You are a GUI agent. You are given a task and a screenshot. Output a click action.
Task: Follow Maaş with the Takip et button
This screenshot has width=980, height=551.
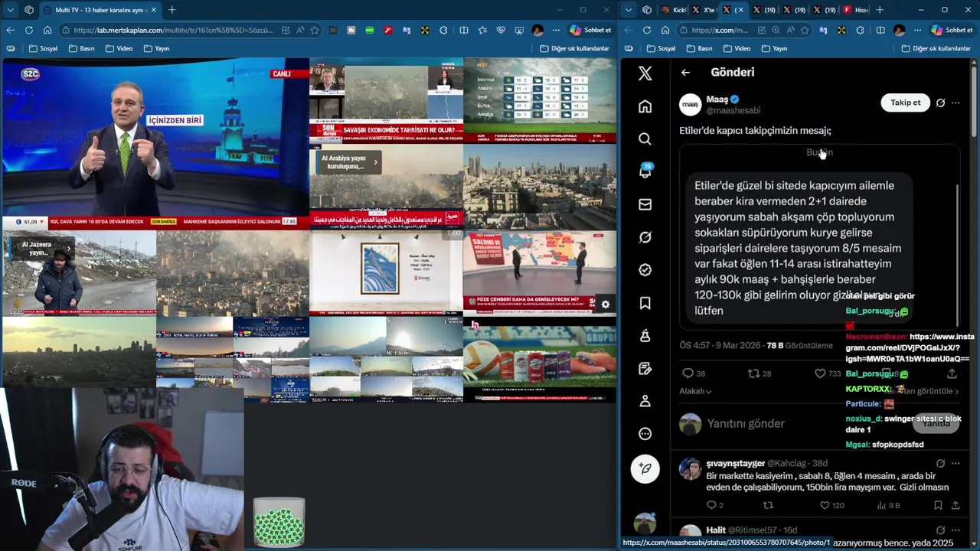[905, 103]
